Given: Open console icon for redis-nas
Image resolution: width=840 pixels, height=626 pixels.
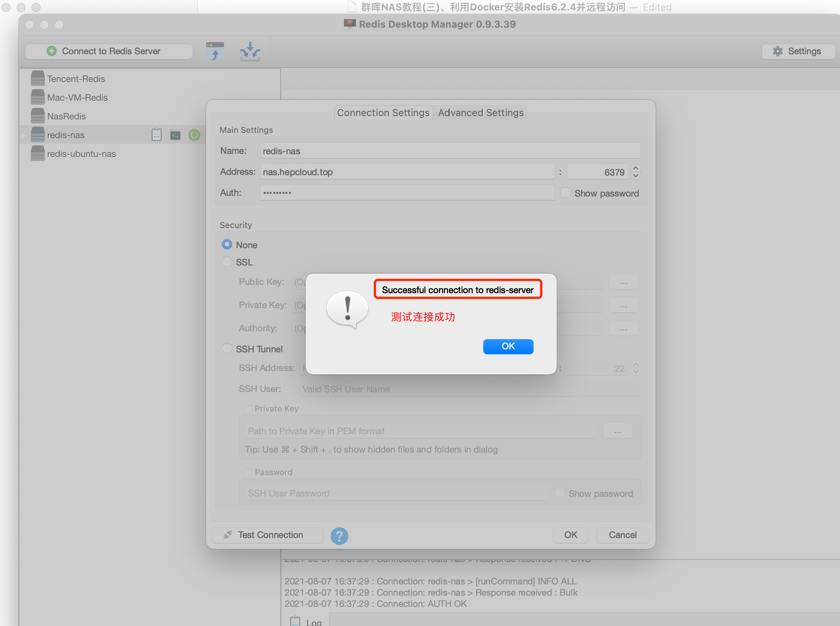Looking at the screenshot, I should pos(175,135).
